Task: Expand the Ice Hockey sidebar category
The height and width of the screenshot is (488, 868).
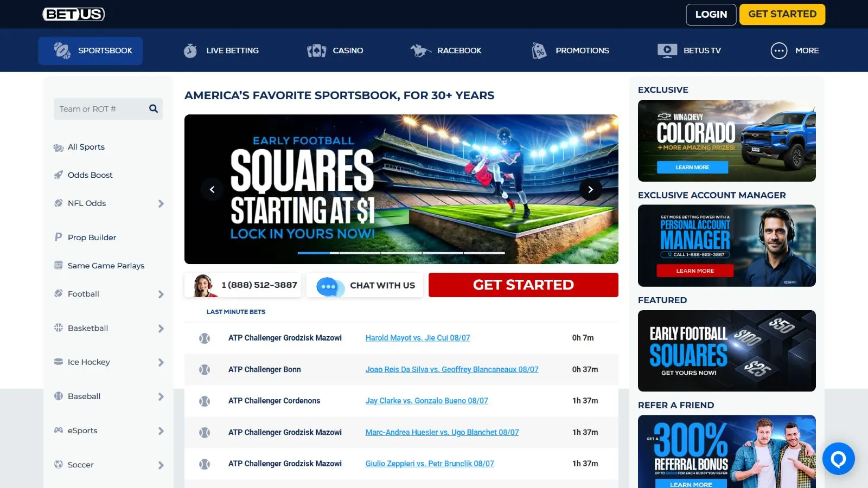Action: click(161, 363)
